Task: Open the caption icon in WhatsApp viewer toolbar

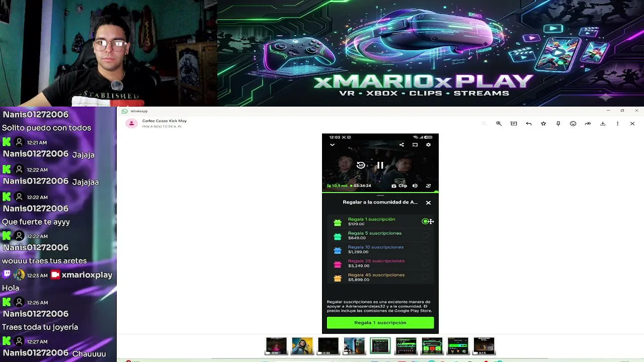Action: pyautogui.click(x=514, y=124)
